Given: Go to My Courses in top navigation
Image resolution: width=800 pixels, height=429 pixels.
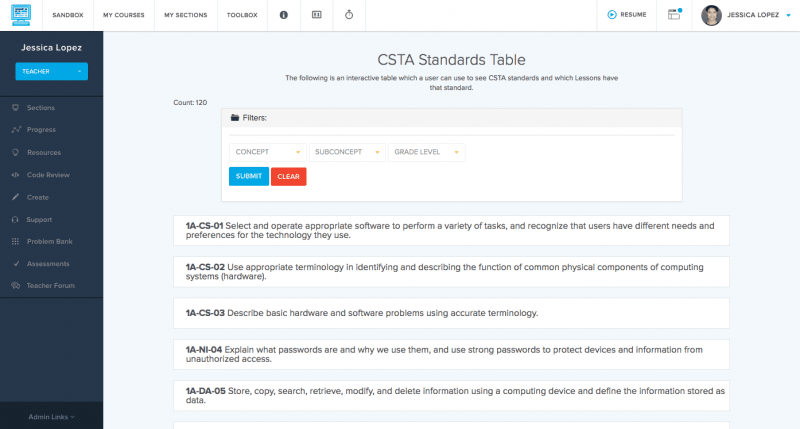Looking at the screenshot, I should click(123, 15).
